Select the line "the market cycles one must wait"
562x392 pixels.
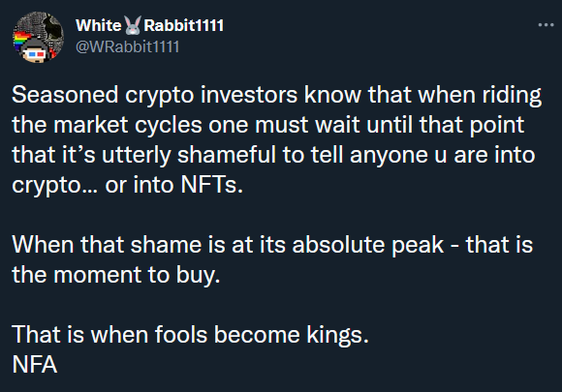click(x=268, y=125)
